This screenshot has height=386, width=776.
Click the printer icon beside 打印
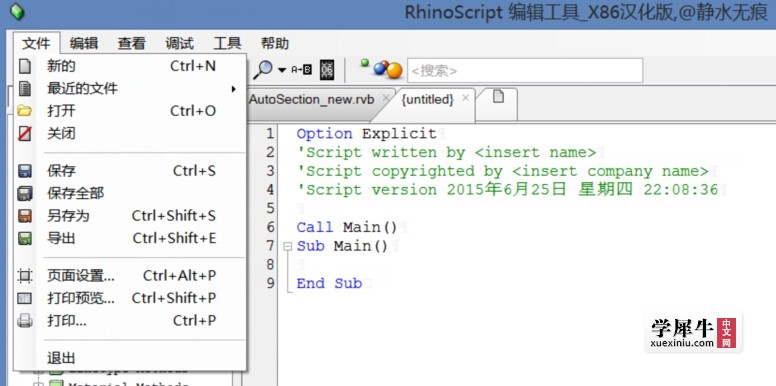tap(25, 321)
